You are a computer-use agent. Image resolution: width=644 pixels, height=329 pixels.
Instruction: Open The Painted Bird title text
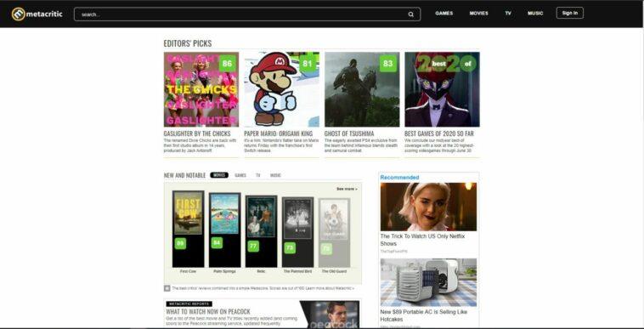coord(297,271)
